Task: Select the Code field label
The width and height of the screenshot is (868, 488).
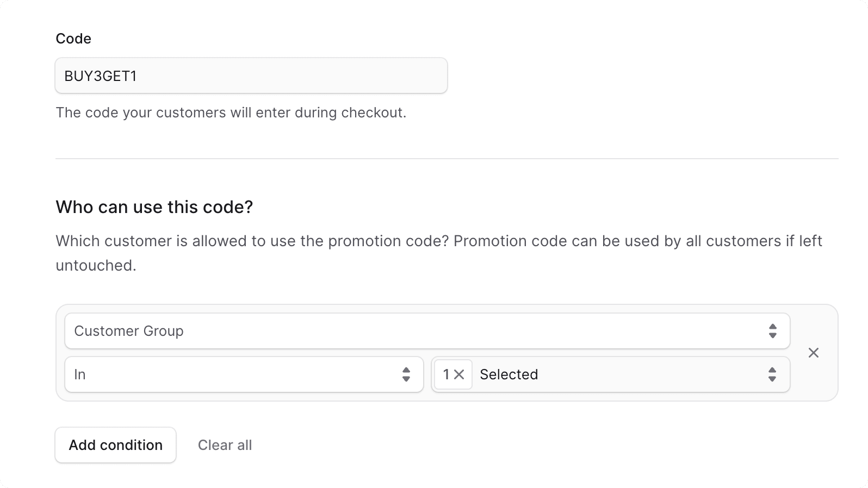Action: 73,38
